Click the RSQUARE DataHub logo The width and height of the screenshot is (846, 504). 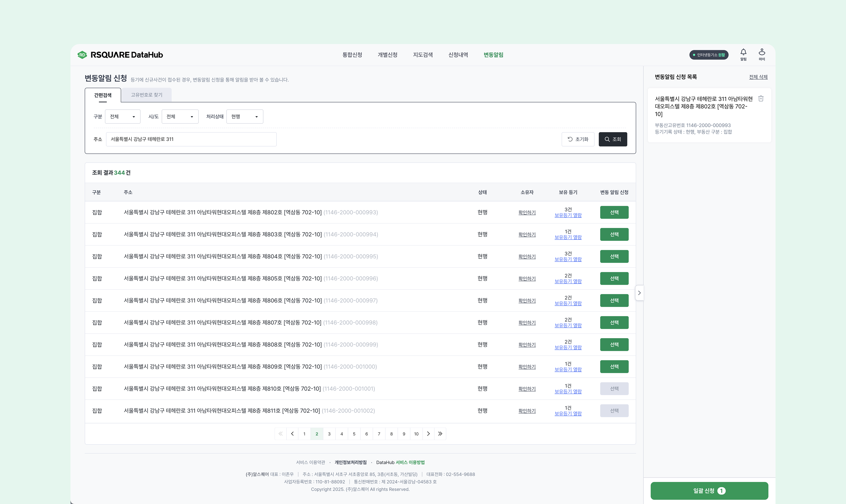[x=120, y=55]
